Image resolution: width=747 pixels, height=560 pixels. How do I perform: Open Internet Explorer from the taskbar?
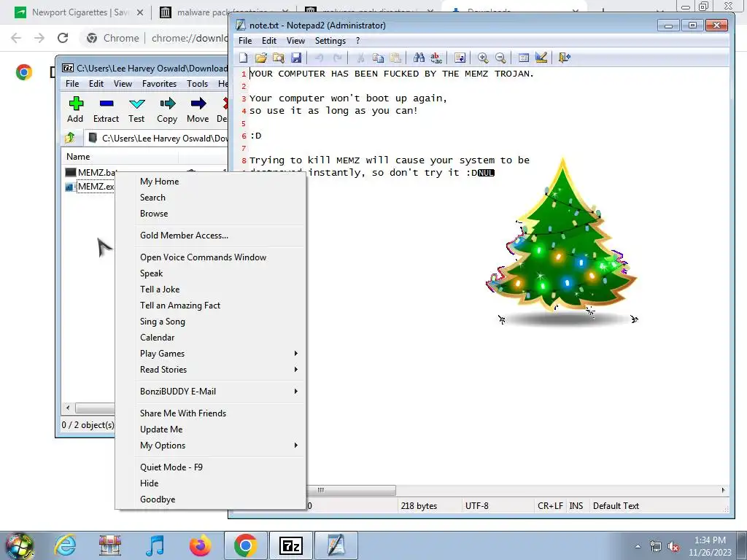pyautogui.click(x=65, y=545)
